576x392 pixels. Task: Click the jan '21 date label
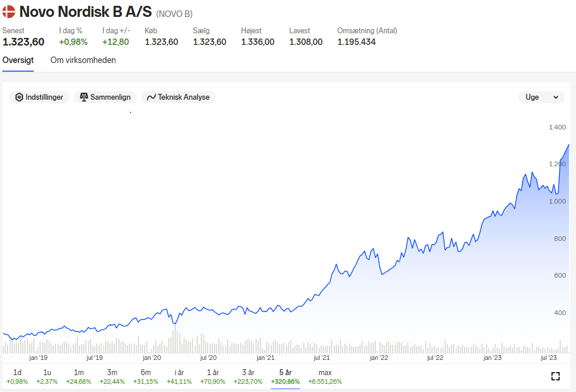point(265,358)
